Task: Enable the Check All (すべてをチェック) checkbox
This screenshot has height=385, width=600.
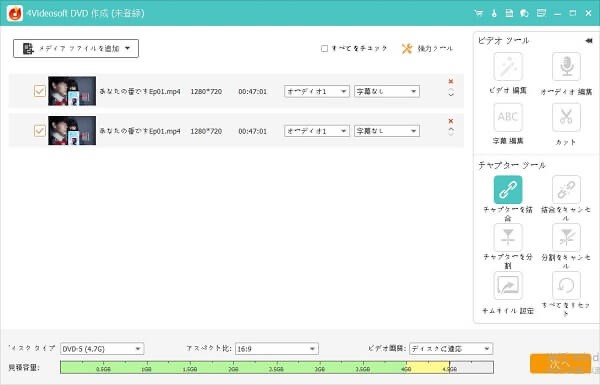Action: [x=324, y=49]
